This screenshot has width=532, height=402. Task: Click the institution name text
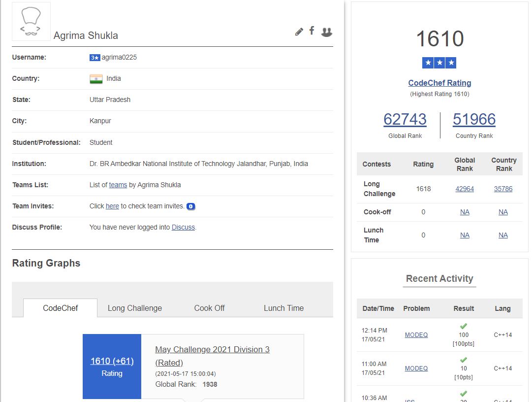click(199, 164)
